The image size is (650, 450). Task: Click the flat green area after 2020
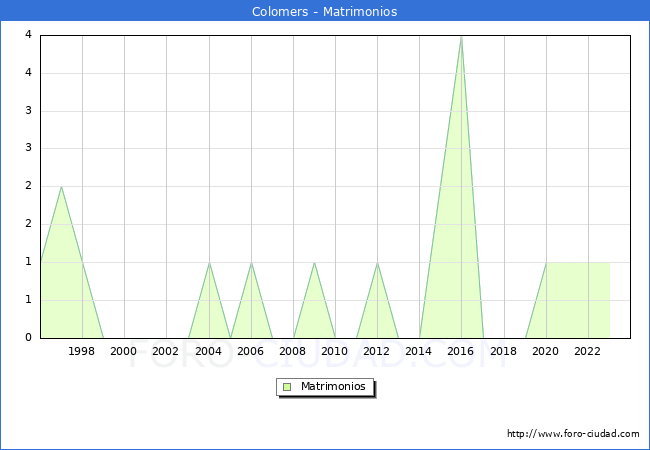tap(578, 300)
